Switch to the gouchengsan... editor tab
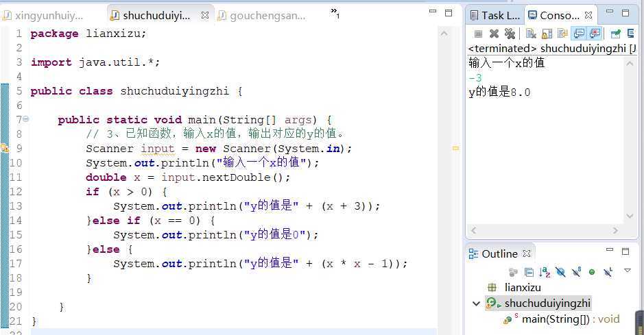Screen dimensions: 644x335 pos(263,16)
